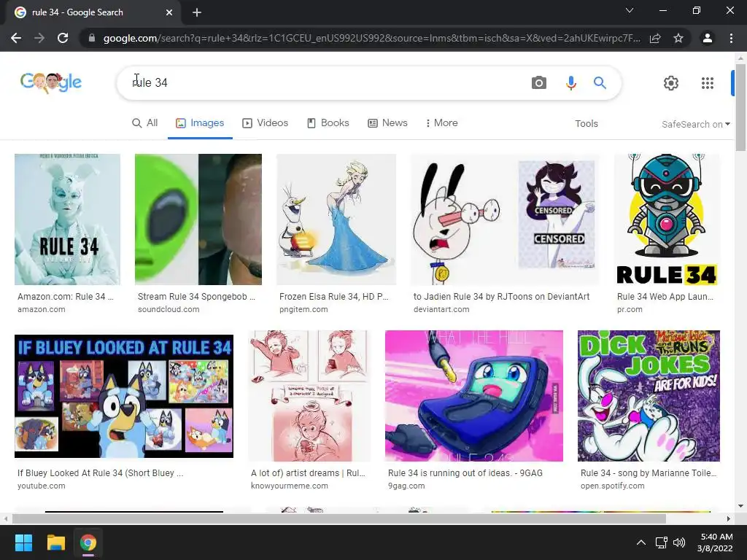Switch to the Books tab
The height and width of the screenshot is (560, 747).
coord(328,122)
